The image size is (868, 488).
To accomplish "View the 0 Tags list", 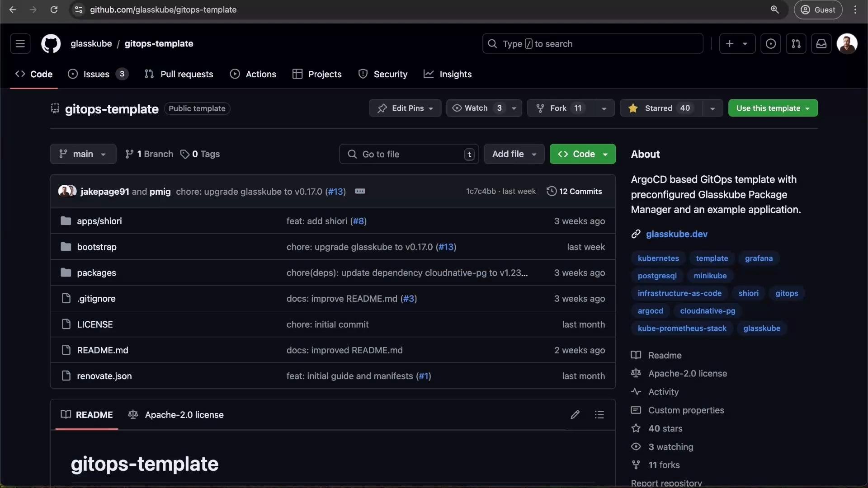I will click(200, 154).
